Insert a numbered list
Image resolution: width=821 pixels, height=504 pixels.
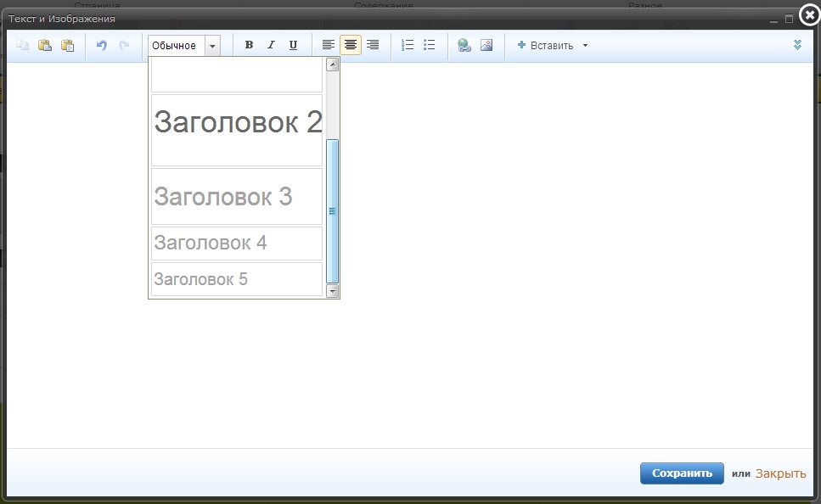point(408,45)
